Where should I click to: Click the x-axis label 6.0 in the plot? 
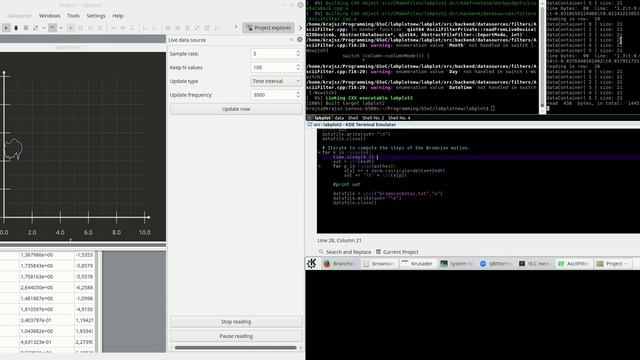88,232
